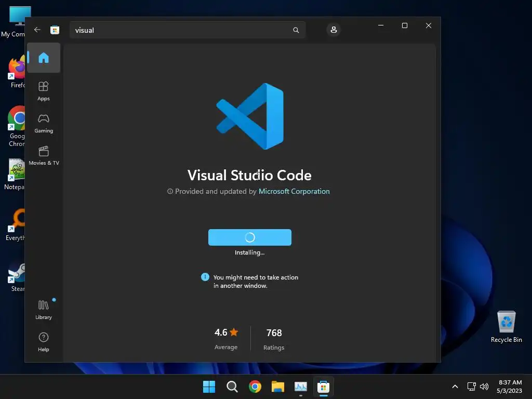The height and width of the screenshot is (399, 532).
Task: Minimize the Microsoft Store window
Action: tap(381, 25)
